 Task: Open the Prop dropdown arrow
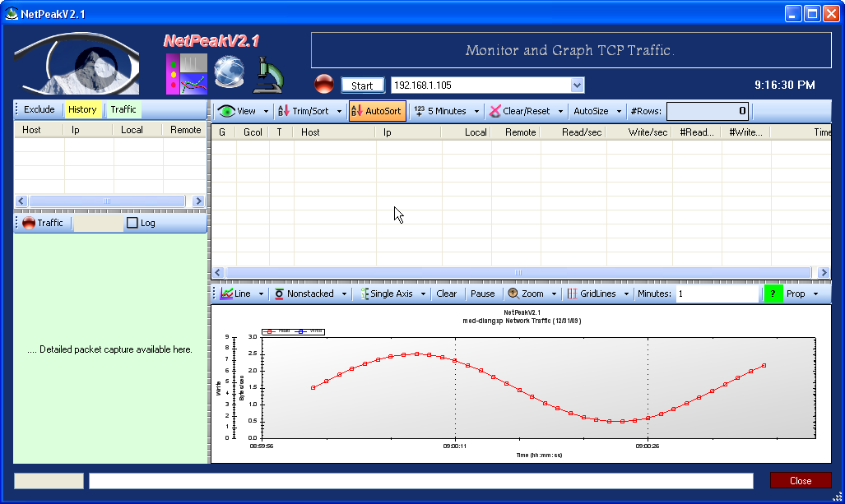click(x=815, y=294)
